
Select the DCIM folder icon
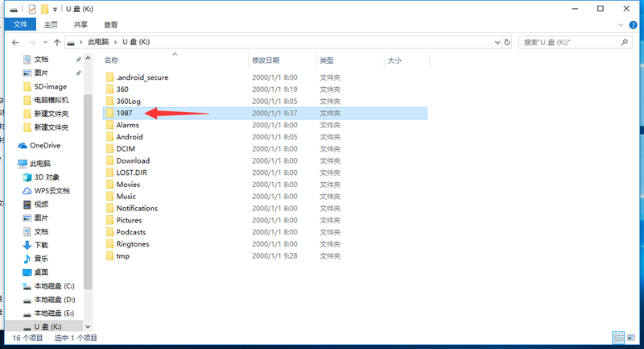[109, 149]
